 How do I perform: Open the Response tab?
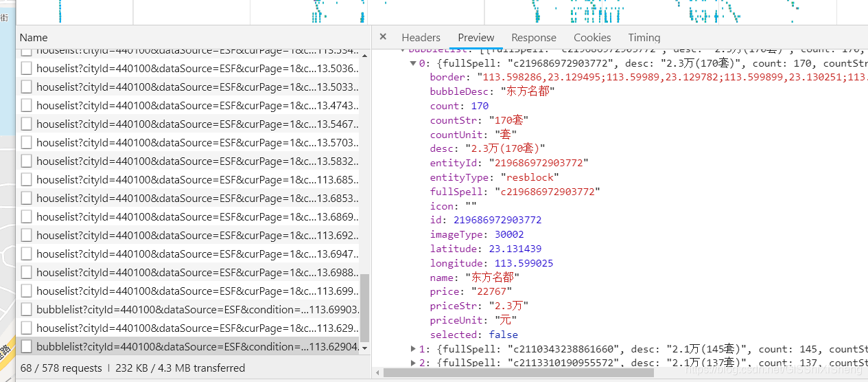pos(533,38)
